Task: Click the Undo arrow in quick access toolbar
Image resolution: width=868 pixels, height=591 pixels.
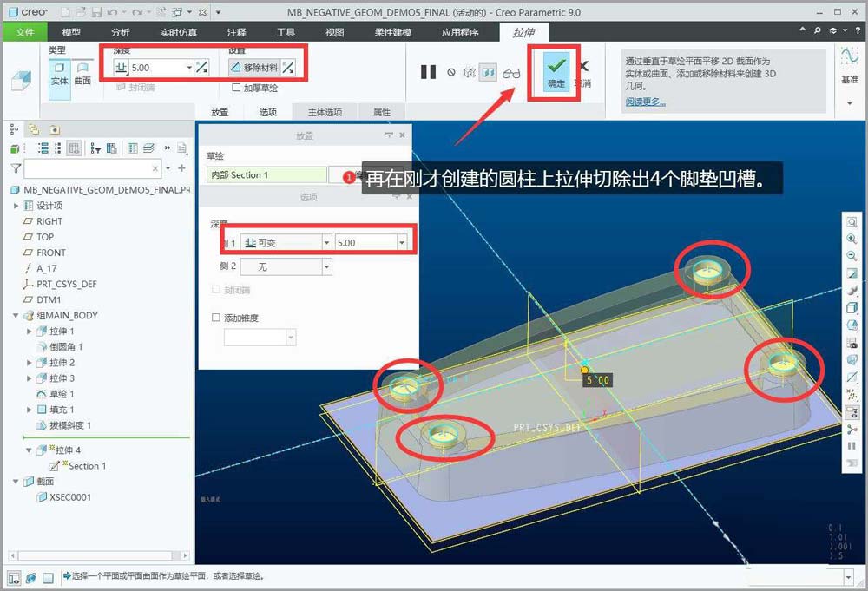Action: pyautogui.click(x=112, y=11)
